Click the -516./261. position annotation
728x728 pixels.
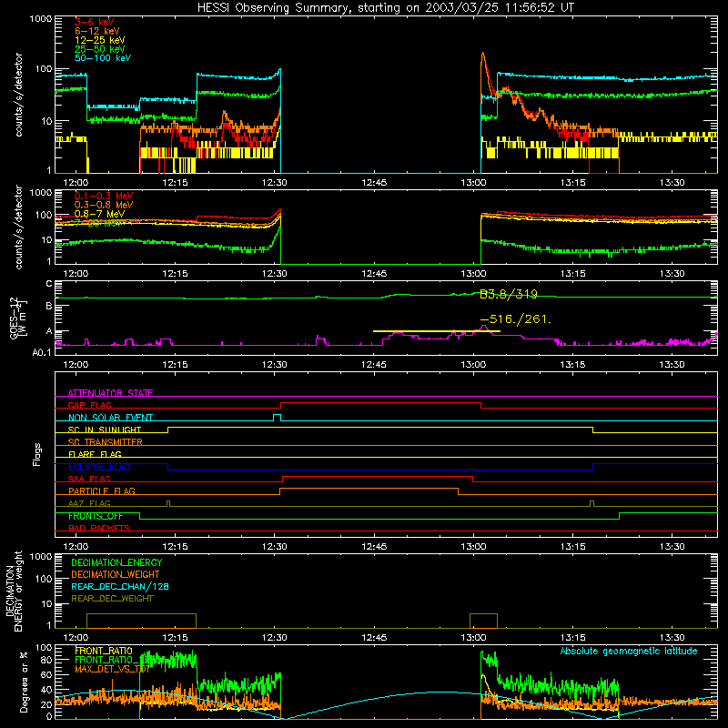[515, 319]
